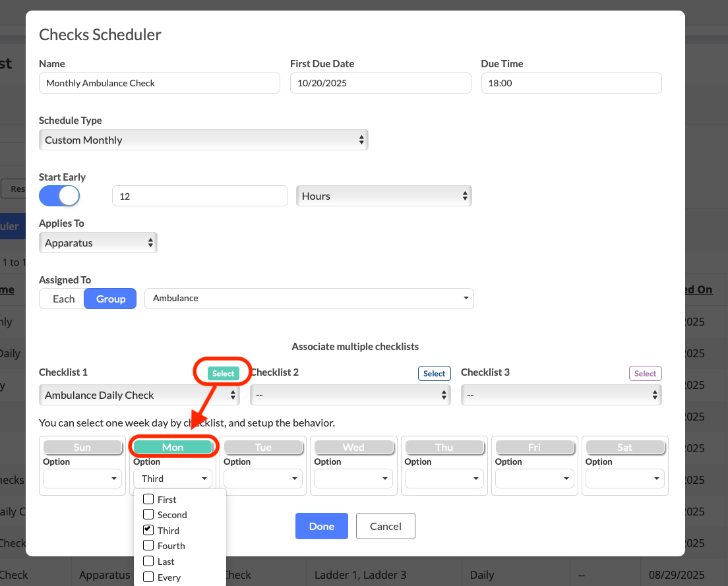Select the Group assignment option
Viewport: 728px width, 586px height.
click(x=110, y=299)
